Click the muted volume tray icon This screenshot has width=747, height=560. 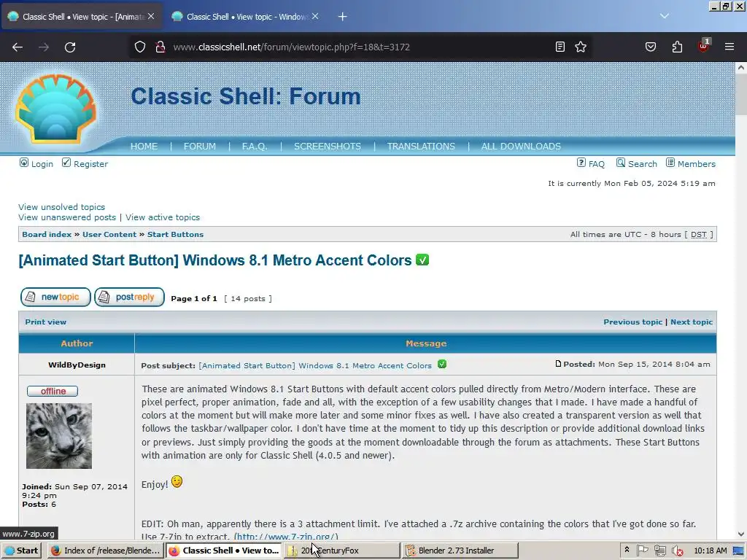pyautogui.click(x=677, y=551)
